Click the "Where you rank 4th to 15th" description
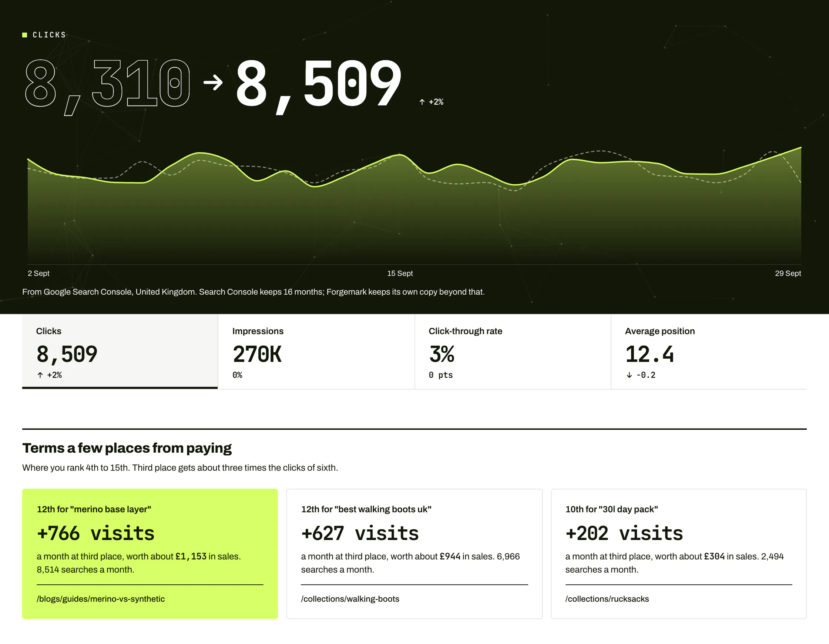This screenshot has height=644, width=829. [180, 468]
